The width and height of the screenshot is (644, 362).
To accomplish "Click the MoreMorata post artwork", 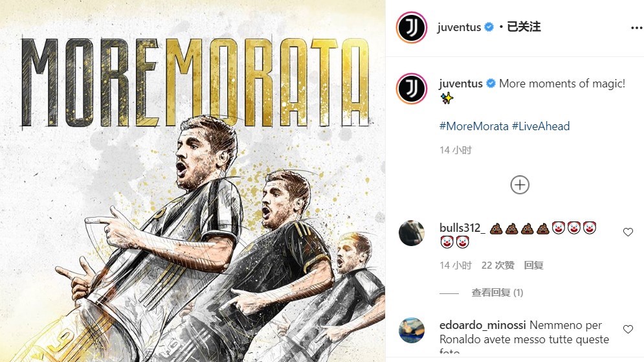I will tap(193, 181).
